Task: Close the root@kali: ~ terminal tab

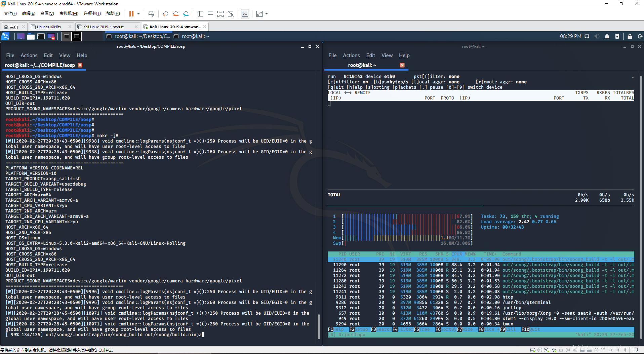Action: click(402, 65)
